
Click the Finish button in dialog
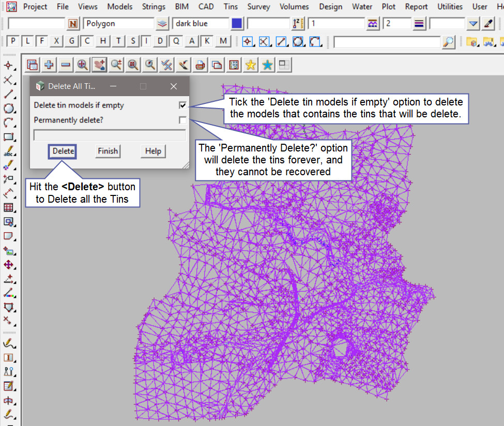(108, 151)
